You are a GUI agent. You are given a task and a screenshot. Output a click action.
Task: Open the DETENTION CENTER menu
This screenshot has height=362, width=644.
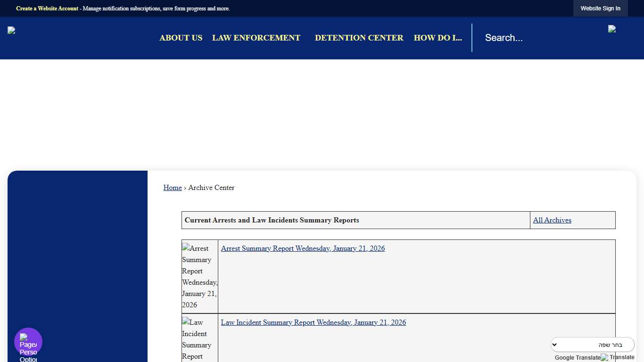pyautogui.click(x=359, y=38)
